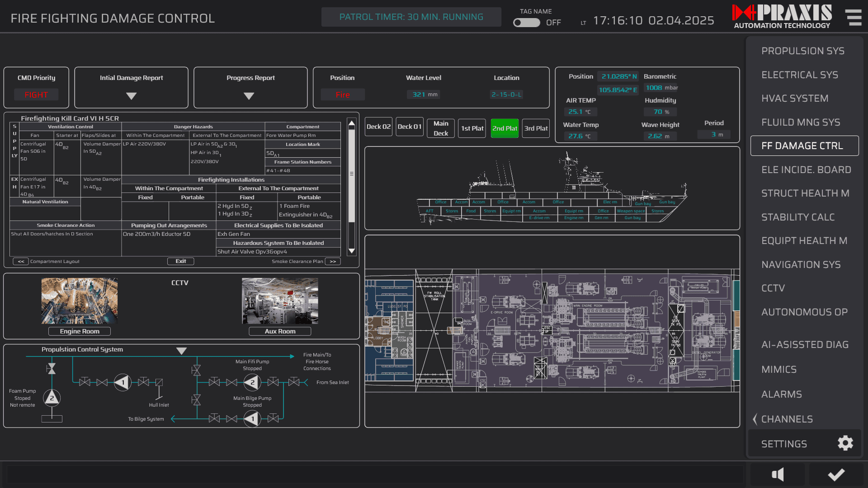Expand the Progress Report dropdown

249,96
